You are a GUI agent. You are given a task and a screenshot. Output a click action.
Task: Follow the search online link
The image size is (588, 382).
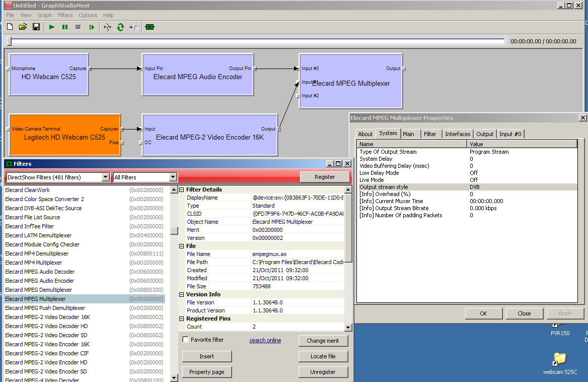coord(265,340)
